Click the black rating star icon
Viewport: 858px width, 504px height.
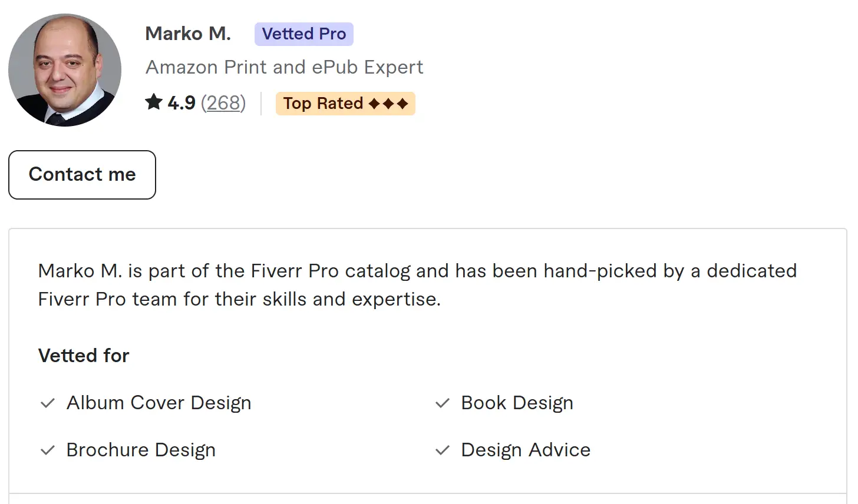click(154, 102)
